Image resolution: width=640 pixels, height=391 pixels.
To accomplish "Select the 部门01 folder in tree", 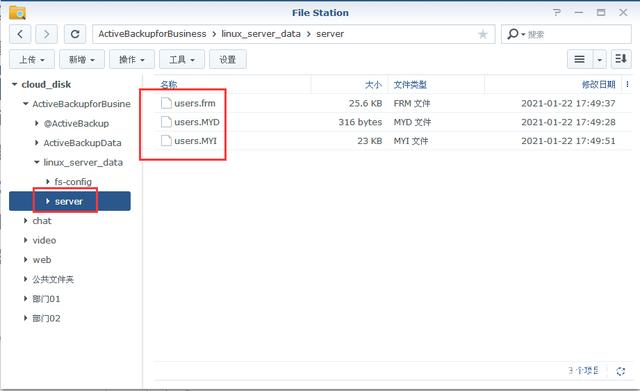I will (47, 299).
